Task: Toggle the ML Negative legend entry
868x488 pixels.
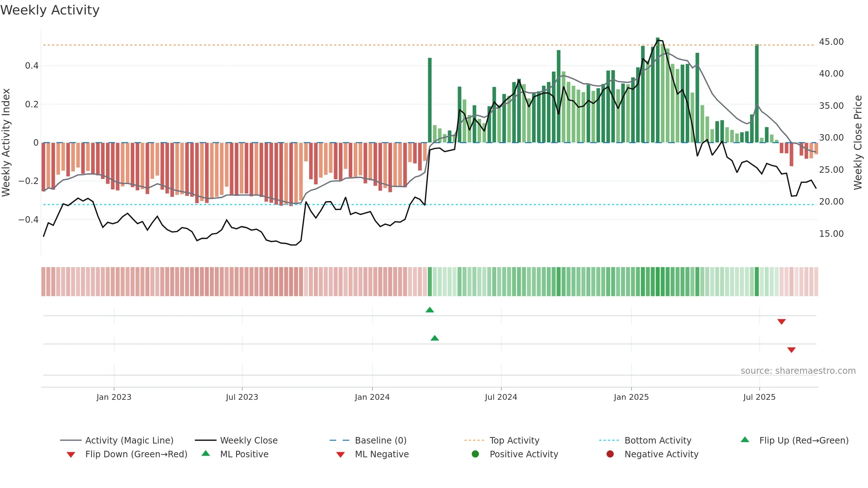Action: [373, 454]
